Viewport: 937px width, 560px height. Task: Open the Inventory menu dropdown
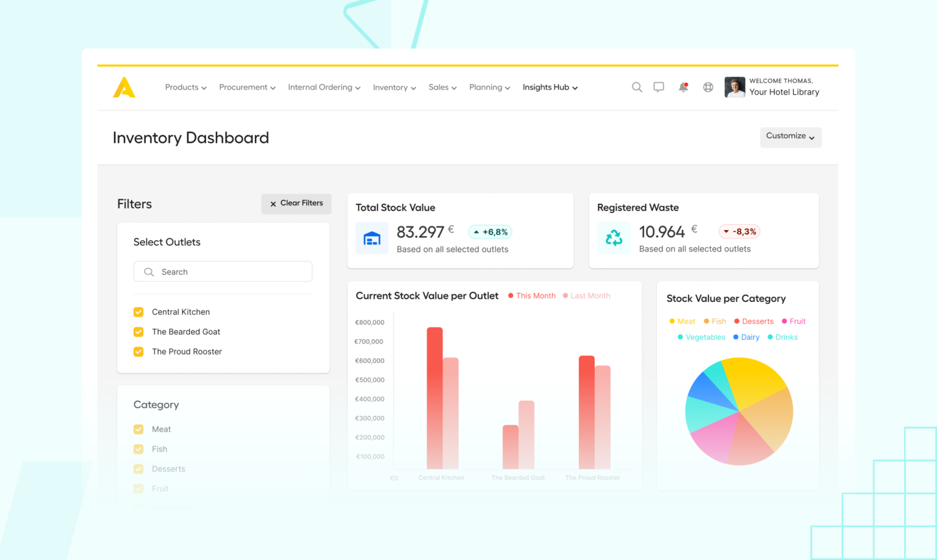393,87
